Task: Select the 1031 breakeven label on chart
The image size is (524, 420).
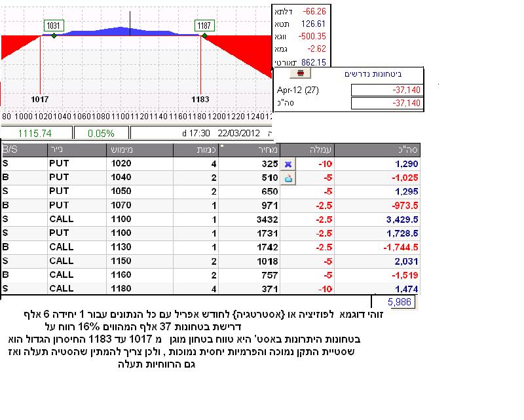Action: click(x=54, y=25)
